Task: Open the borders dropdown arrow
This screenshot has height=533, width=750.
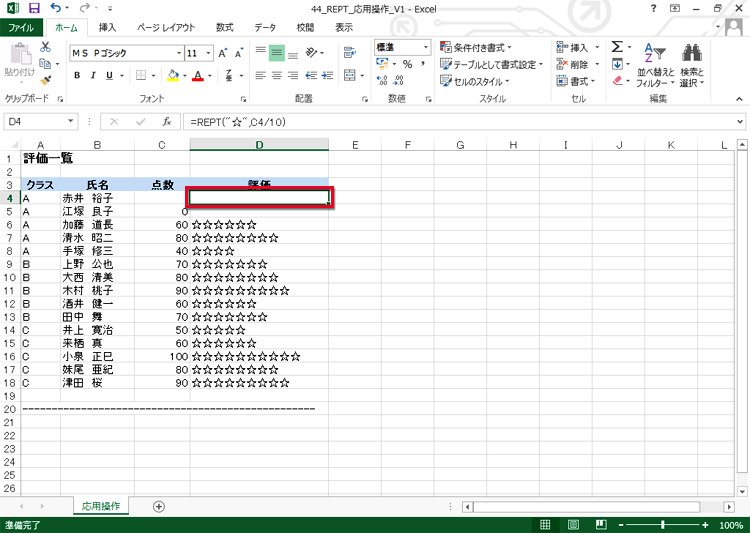Action: [x=153, y=76]
